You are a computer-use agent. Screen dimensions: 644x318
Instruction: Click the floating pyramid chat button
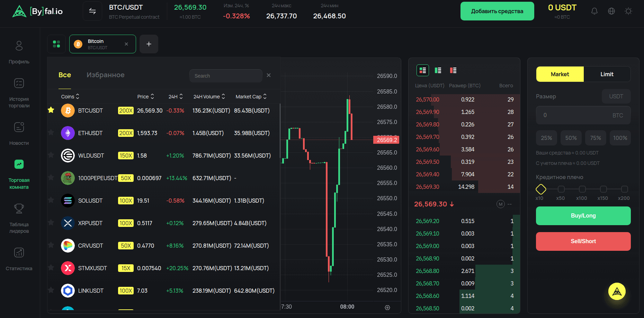point(617,292)
